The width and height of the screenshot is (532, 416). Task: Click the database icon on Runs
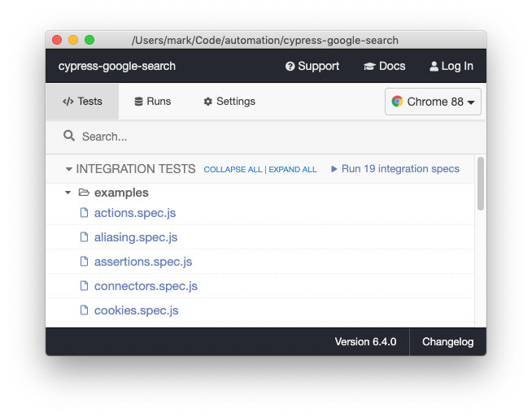click(x=138, y=102)
